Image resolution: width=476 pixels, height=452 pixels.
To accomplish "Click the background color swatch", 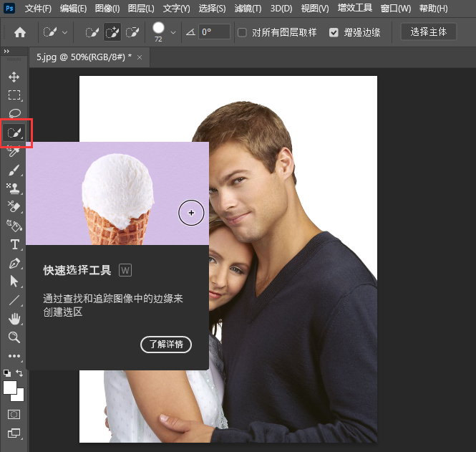I will [x=19, y=396].
